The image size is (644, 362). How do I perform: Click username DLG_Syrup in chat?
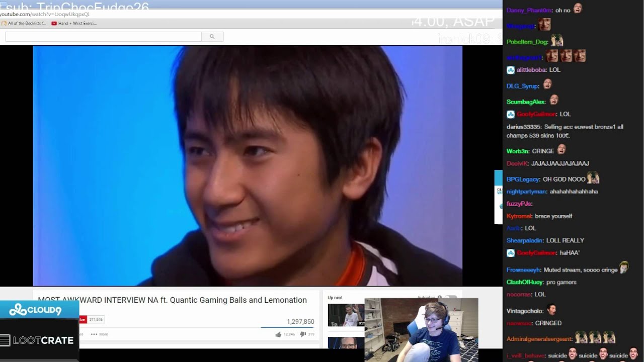point(523,86)
